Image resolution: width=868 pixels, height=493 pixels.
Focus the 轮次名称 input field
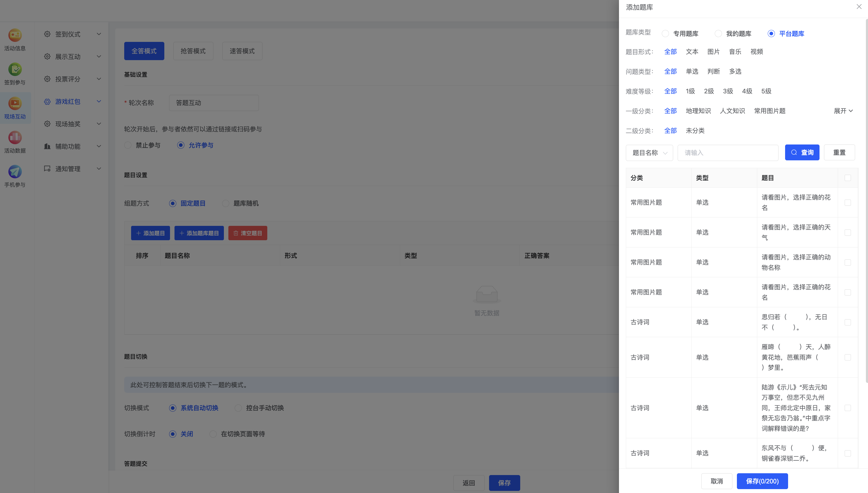point(214,103)
